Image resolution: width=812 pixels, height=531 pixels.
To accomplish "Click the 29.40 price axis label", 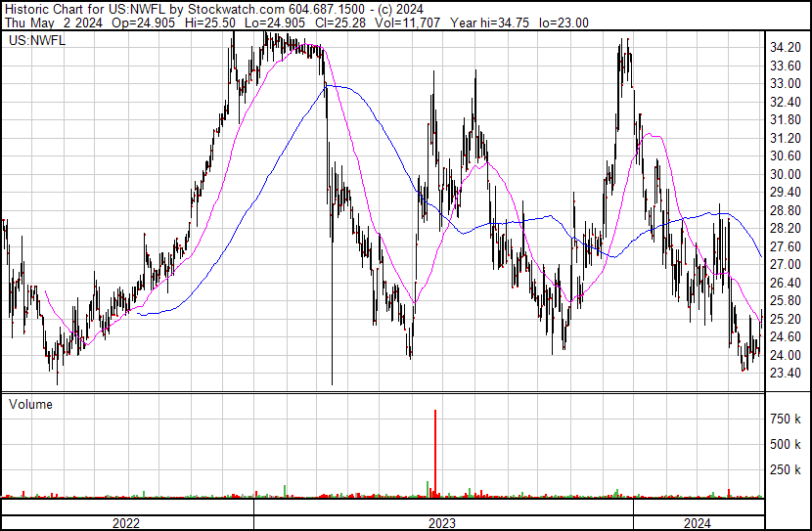I will (x=785, y=193).
